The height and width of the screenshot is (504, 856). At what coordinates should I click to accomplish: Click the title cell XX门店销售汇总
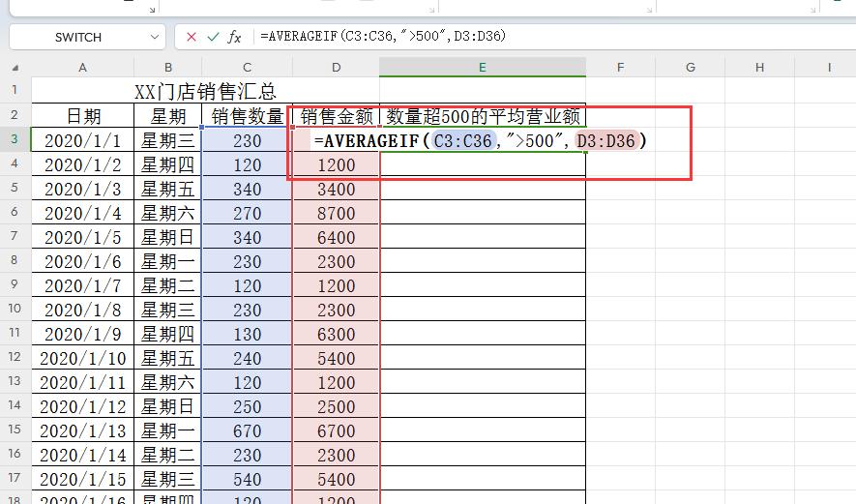205,91
